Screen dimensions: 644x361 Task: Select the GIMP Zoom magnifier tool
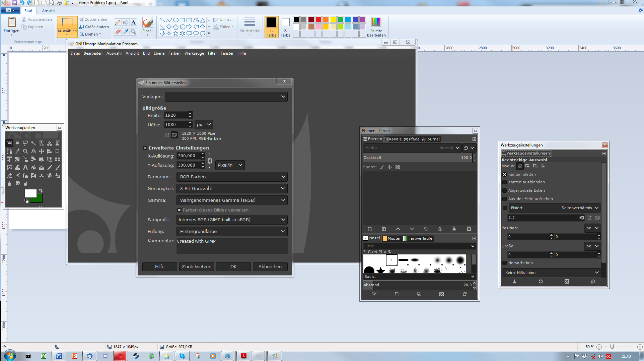point(25,151)
